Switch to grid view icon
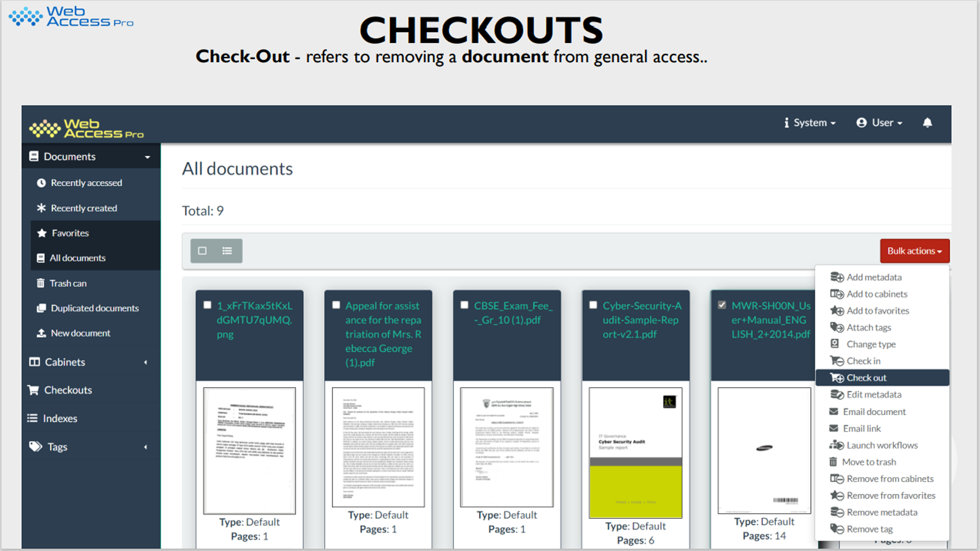This screenshot has height=551, width=980. [x=203, y=251]
